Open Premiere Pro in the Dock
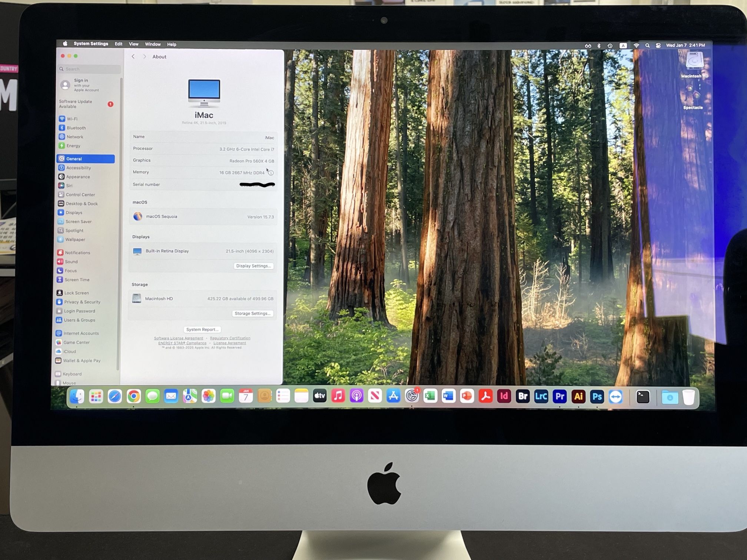Screen dimensions: 747x560 coord(560,397)
